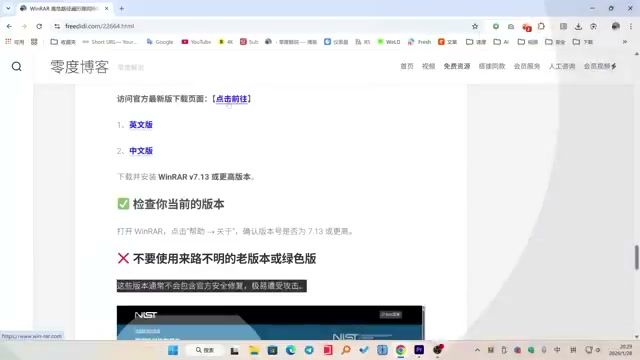Open Premiere Pro from the taskbar
This screenshot has height=360, width=640.
coord(419,350)
